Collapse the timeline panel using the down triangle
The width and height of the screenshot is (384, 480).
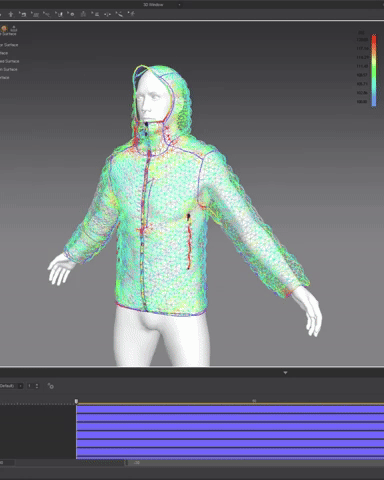[x=285, y=373]
